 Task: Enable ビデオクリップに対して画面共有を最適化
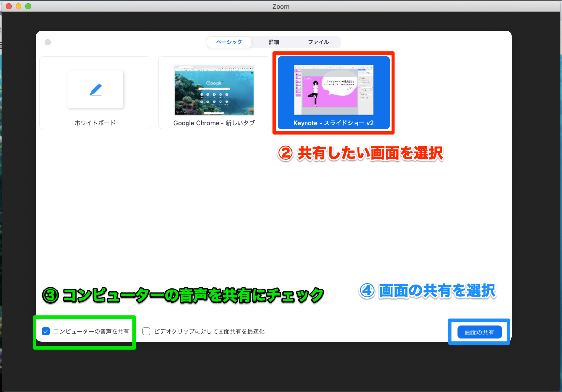(146, 331)
